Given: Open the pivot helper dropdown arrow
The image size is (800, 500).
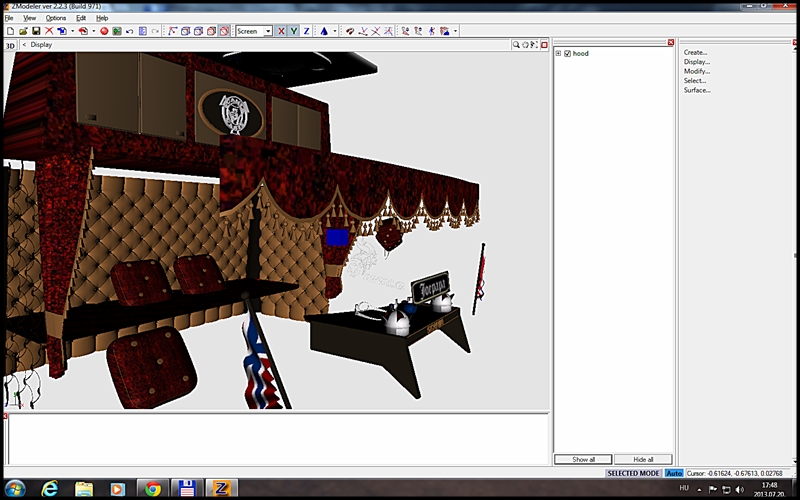Looking at the screenshot, I should 335,31.
